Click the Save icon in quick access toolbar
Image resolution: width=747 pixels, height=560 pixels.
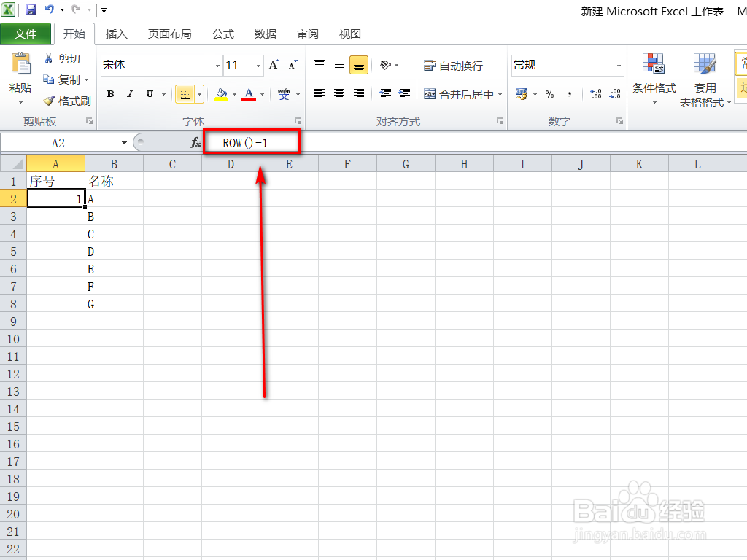point(31,9)
